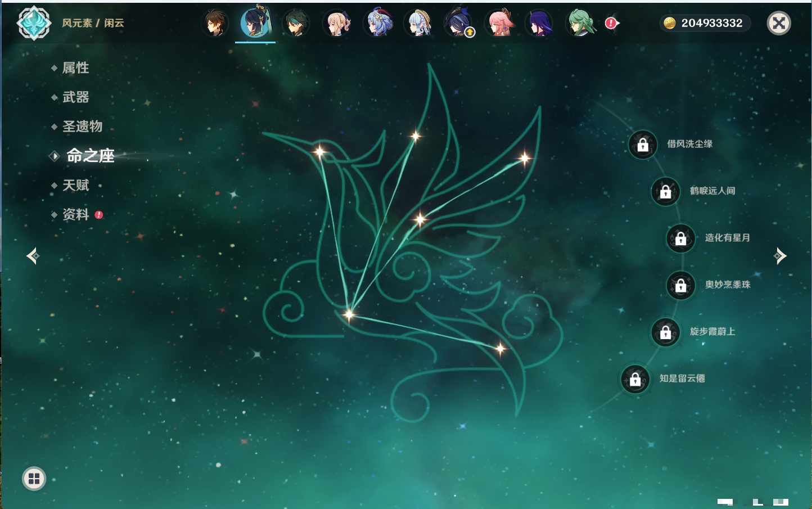This screenshot has height=509, width=812.
Task: Select the locked constellation node 鹤唳远人间
Action: [x=665, y=191]
